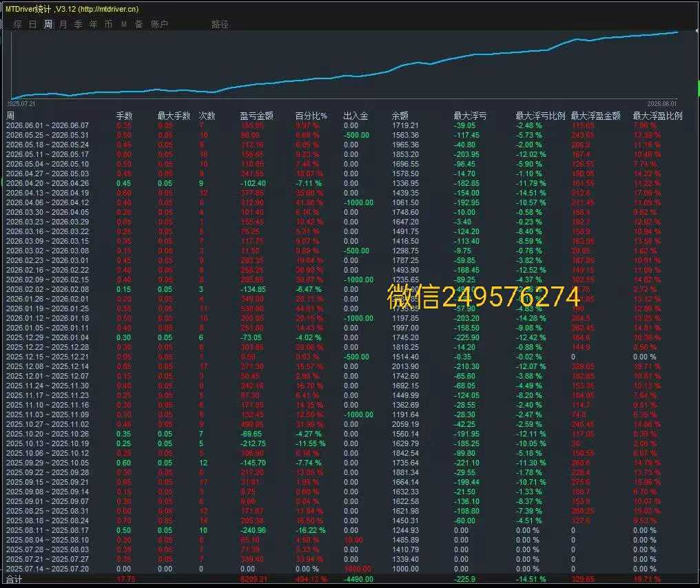The width and height of the screenshot is (700, 588).
Task: Click the 最大浮亏 column header
Action: (x=470, y=116)
